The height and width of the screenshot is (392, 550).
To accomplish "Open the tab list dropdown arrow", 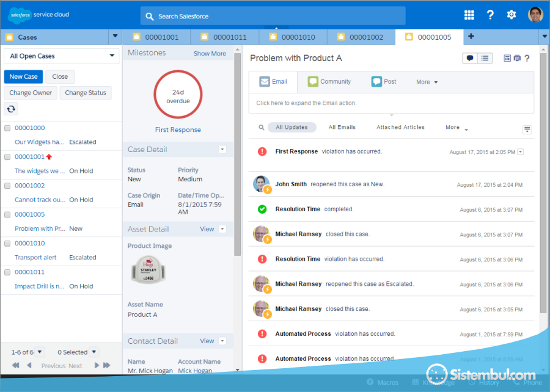I will point(544,36).
